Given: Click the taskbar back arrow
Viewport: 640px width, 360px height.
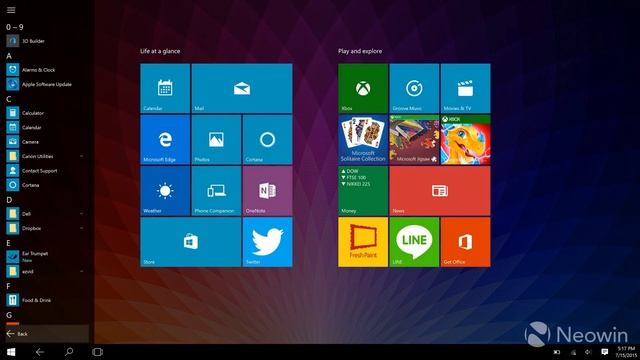Looking at the screenshot, I should (40, 352).
